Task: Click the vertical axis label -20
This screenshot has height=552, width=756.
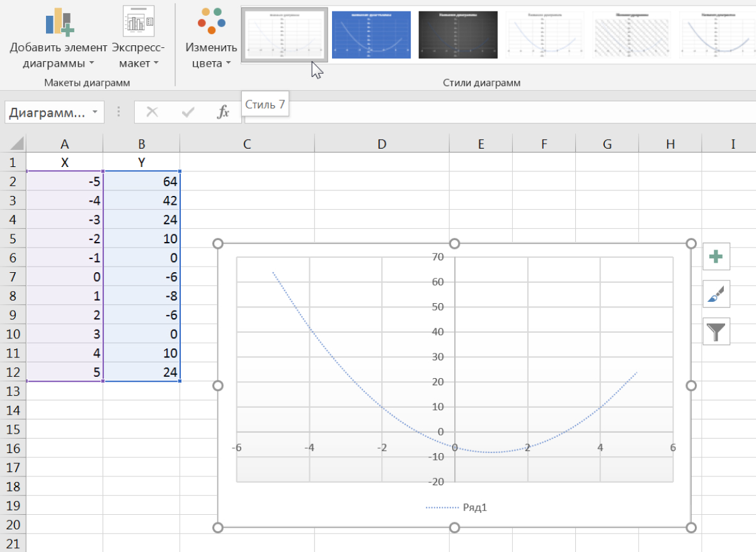Action: [x=435, y=481]
